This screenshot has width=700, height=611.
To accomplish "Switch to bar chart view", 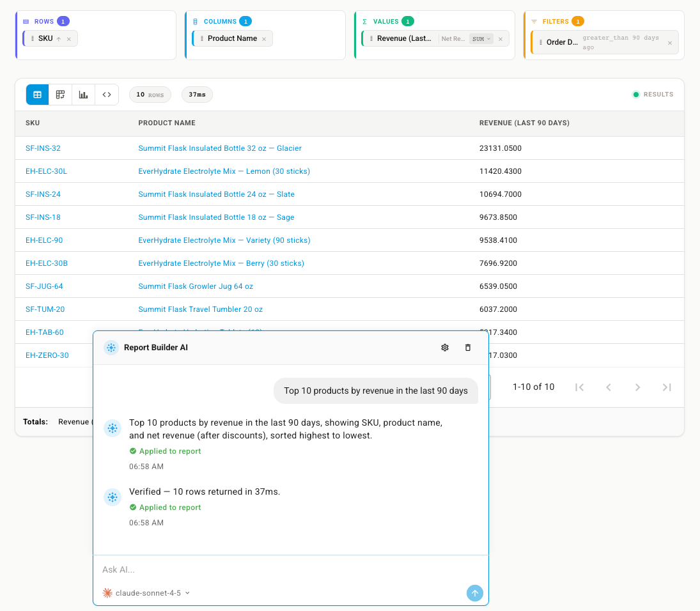I will pyautogui.click(x=84, y=95).
